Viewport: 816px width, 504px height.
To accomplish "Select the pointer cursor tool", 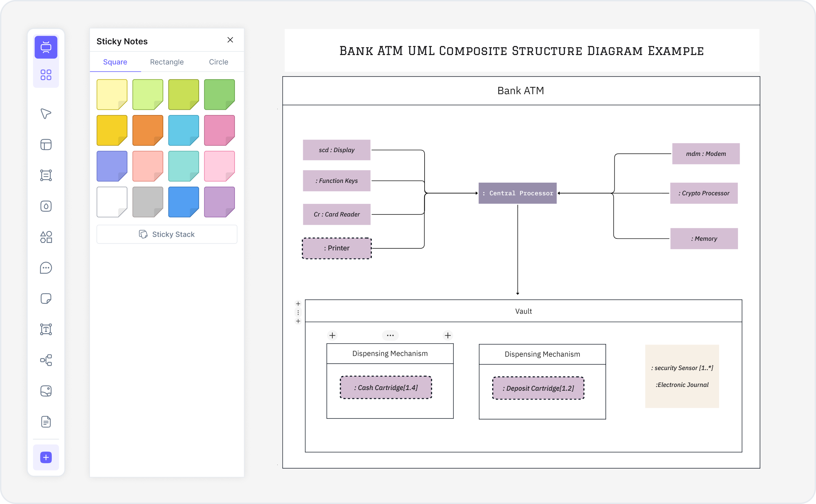I will (46, 114).
